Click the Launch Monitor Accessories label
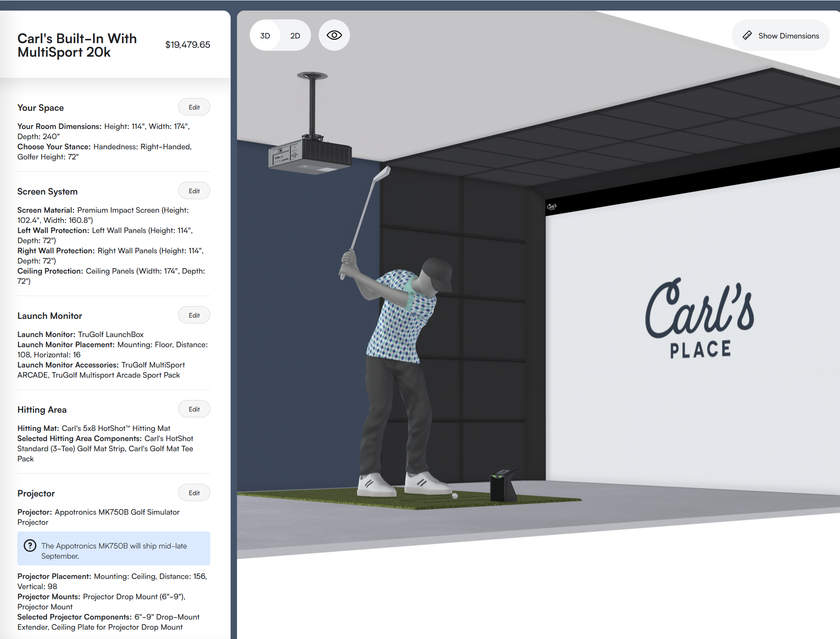This screenshot has height=639, width=840. click(x=68, y=365)
